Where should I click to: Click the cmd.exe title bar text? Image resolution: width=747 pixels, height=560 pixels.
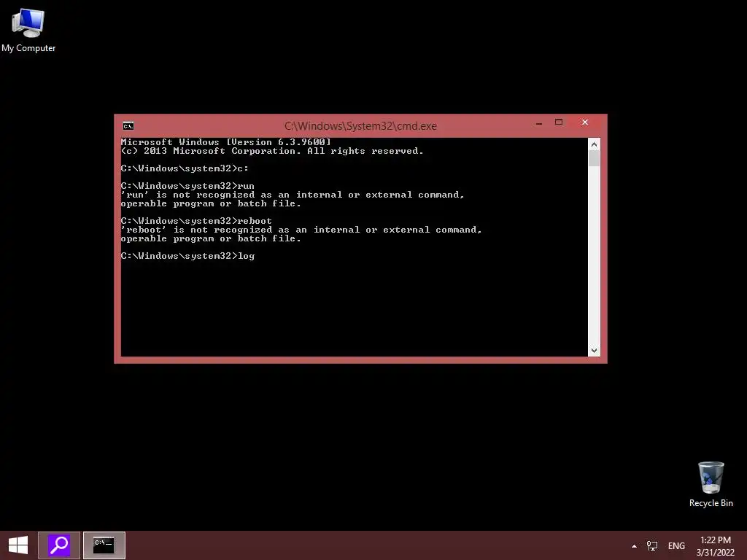360,126
